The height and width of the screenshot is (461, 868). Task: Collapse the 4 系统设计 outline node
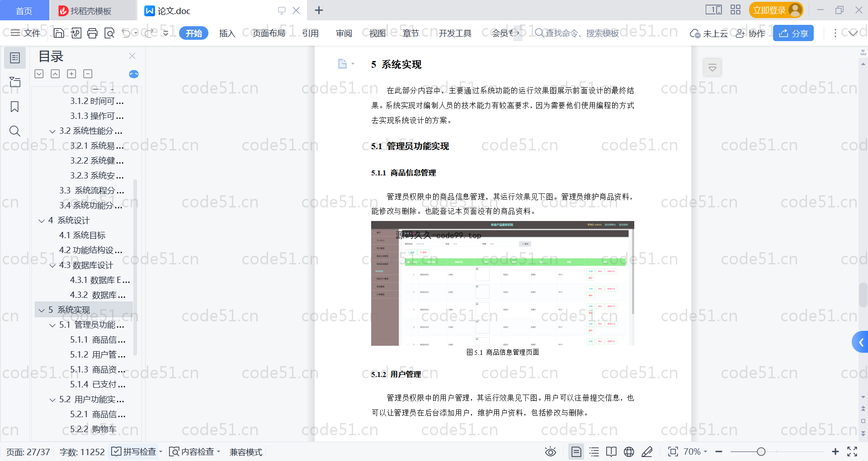click(42, 221)
